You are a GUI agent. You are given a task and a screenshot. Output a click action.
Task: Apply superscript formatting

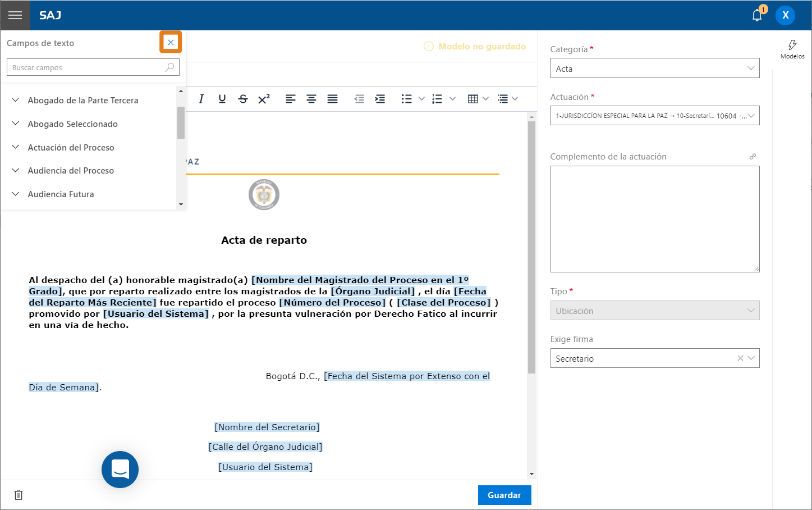pyautogui.click(x=264, y=99)
